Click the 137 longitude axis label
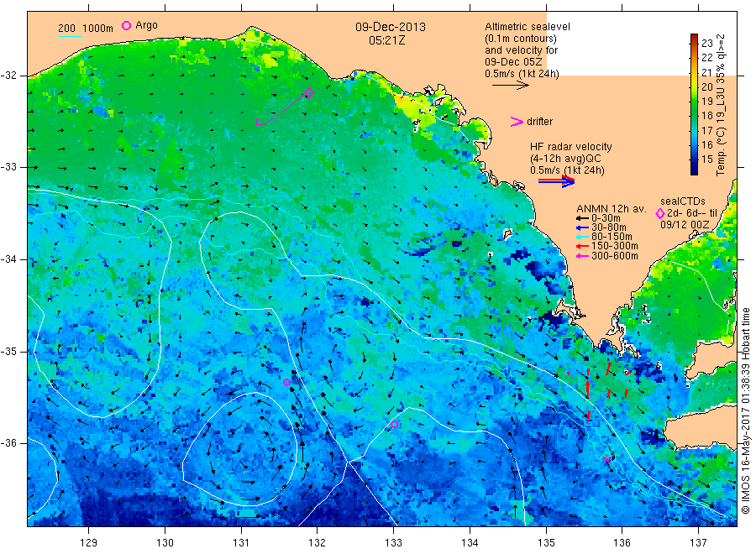 (x=698, y=543)
